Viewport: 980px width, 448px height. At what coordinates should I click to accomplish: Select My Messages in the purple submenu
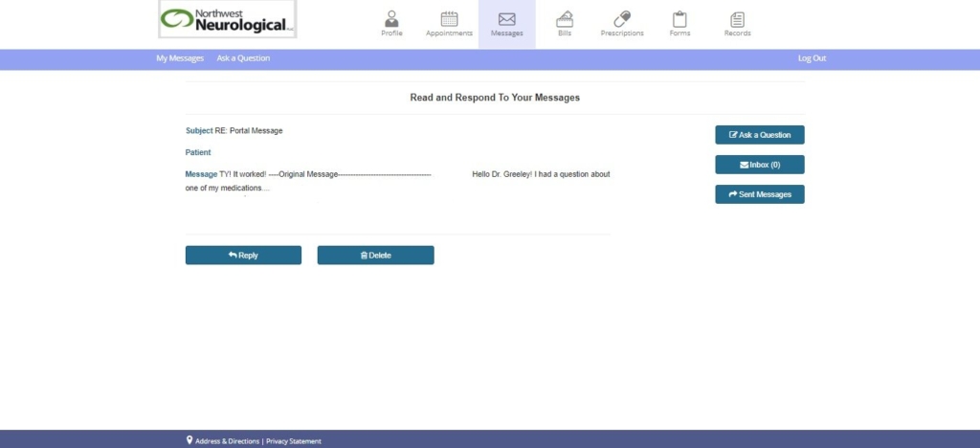pyautogui.click(x=180, y=58)
